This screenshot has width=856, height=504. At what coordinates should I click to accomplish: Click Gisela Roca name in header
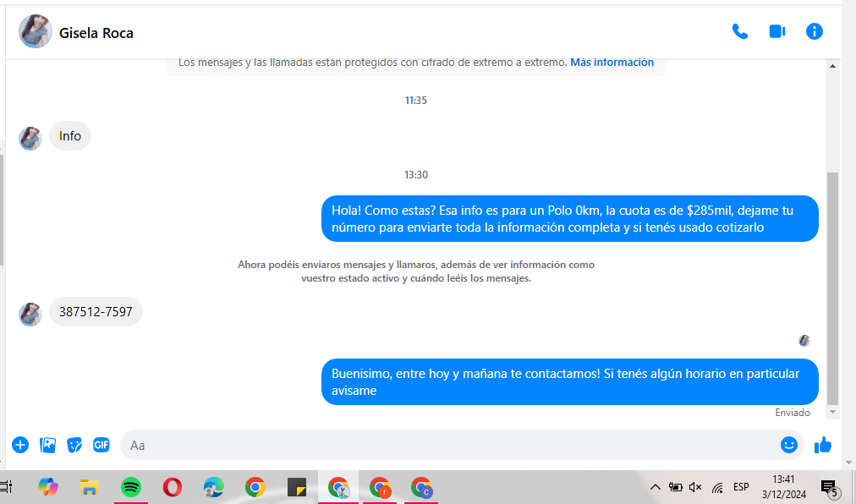tap(96, 33)
